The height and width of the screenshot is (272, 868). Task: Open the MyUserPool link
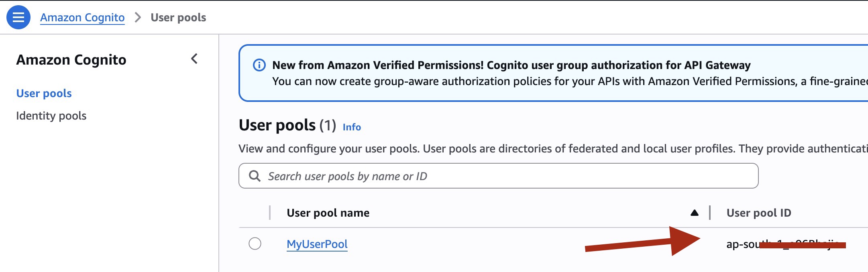[317, 244]
